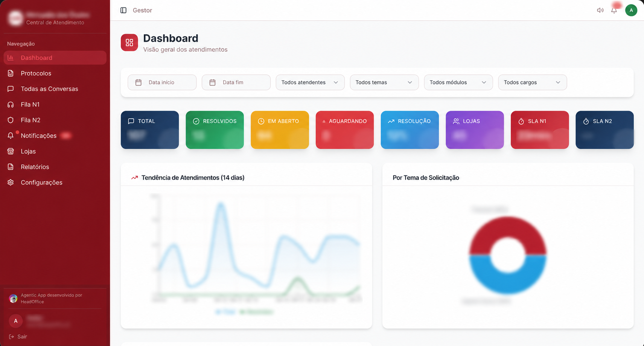Click the Data fim date field
Image resolution: width=644 pixels, height=346 pixels.
coord(236,82)
